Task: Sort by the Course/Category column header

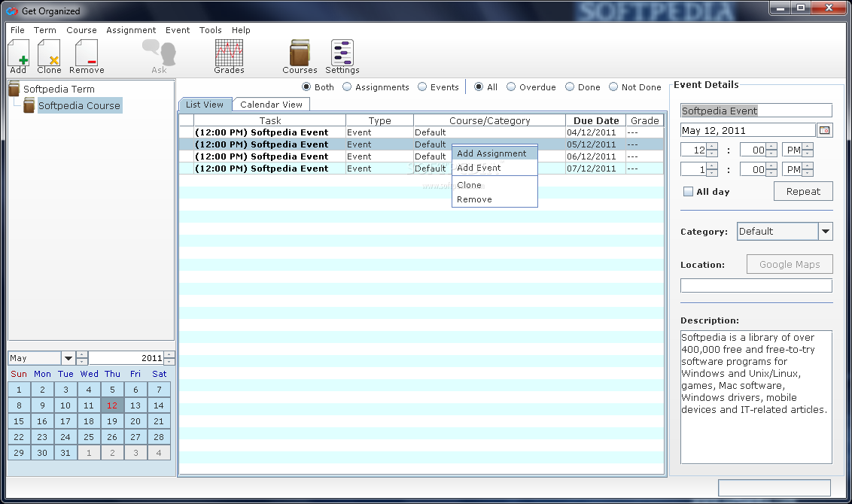Action: tap(489, 120)
